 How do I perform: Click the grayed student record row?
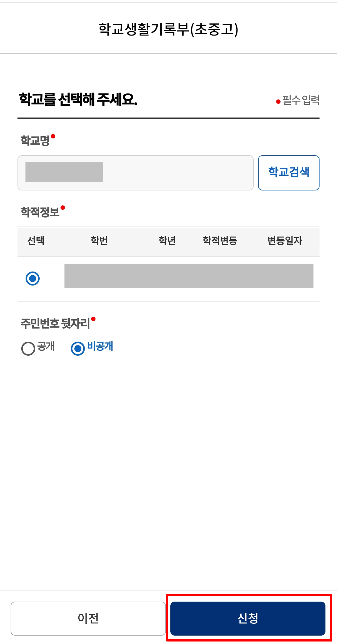tap(189, 277)
